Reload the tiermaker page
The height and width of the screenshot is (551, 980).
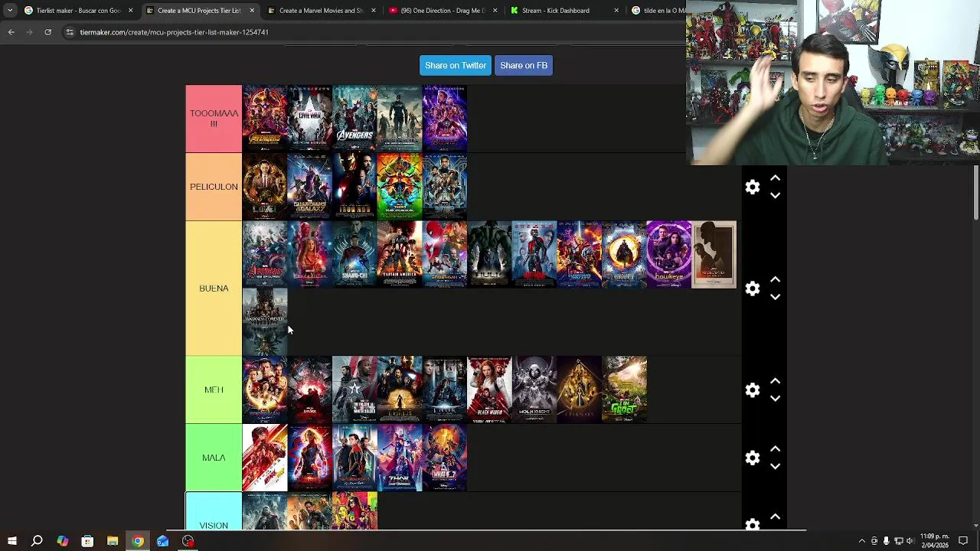(x=47, y=32)
